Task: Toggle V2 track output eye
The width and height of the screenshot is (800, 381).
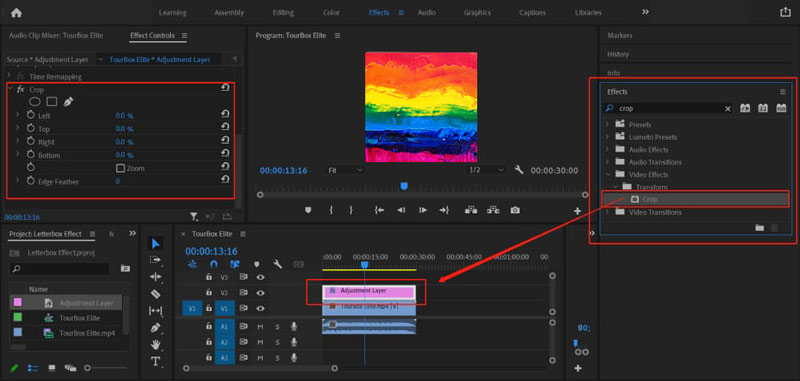Action: tap(261, 293)
